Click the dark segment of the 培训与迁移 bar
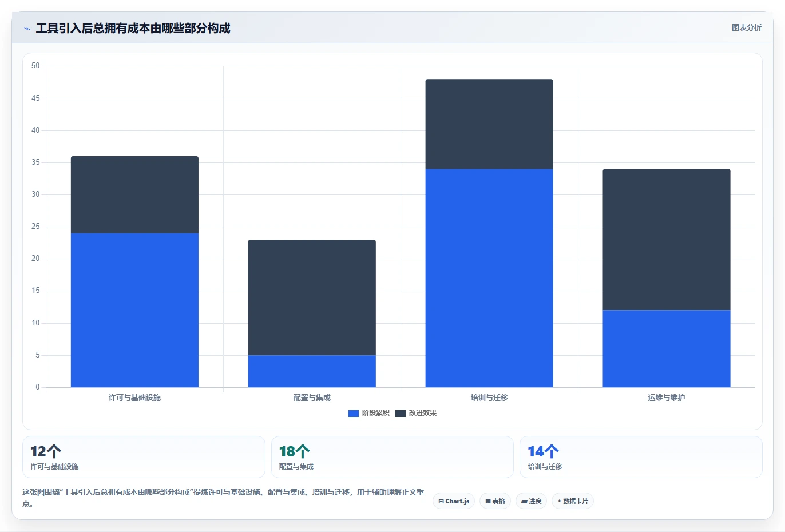Screen dimensions: 785x532 [489, 124]
